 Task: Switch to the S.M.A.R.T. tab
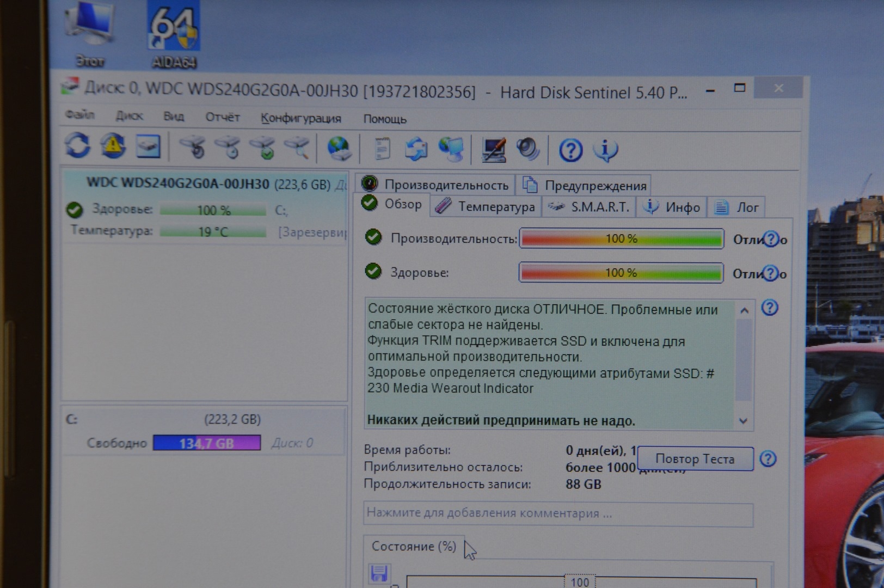tap(589, 207)
